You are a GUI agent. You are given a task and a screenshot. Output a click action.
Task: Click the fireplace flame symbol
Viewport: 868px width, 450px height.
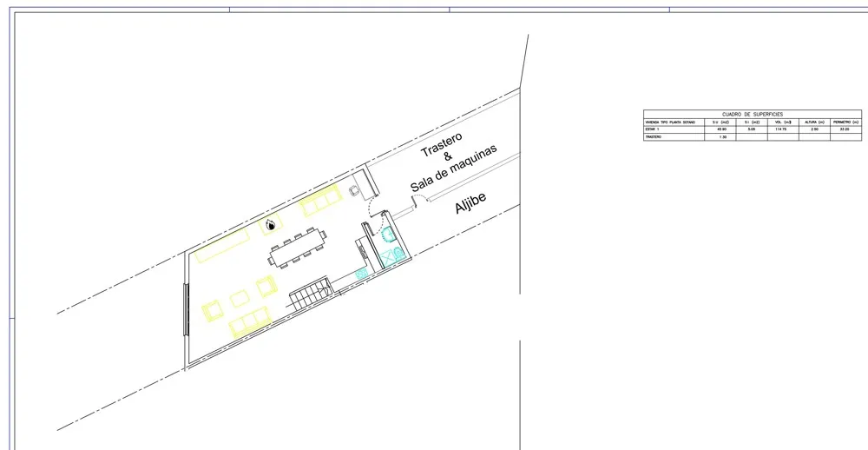point(271,226)
